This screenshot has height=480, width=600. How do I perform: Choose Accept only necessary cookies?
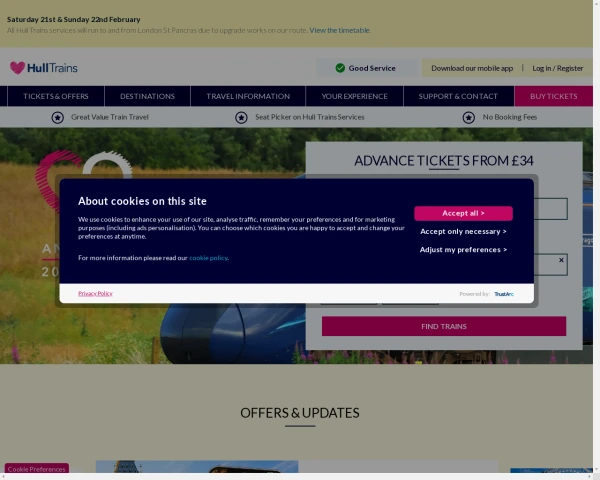pyautogui.click(x=463, y=232)
